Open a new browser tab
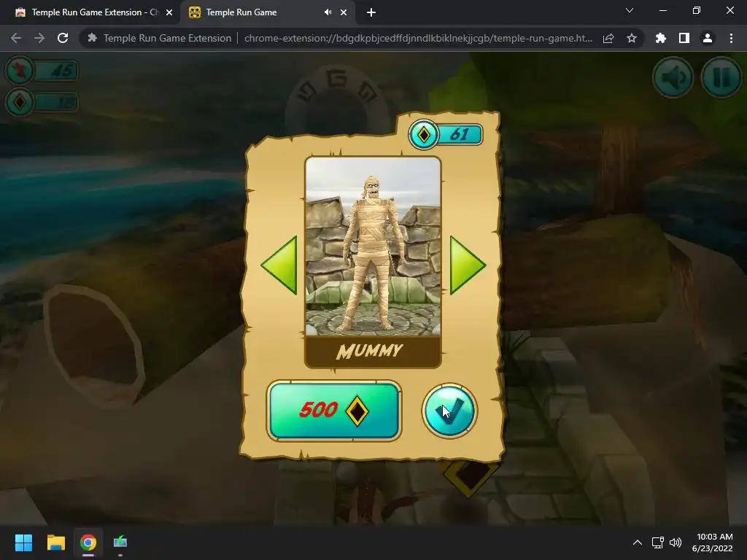 pos(371,12)
